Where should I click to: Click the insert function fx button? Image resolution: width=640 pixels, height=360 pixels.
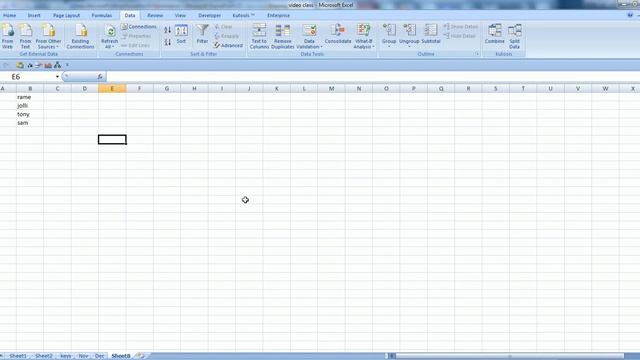[100, 76]
